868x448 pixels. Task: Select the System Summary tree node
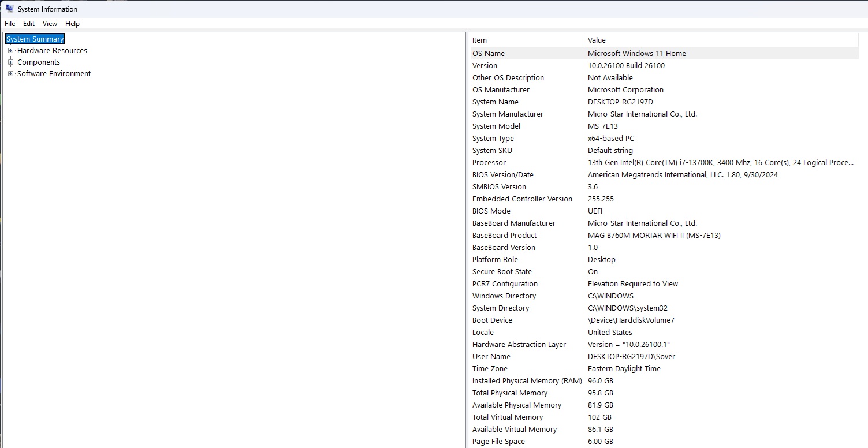click(x=35, y=39)
